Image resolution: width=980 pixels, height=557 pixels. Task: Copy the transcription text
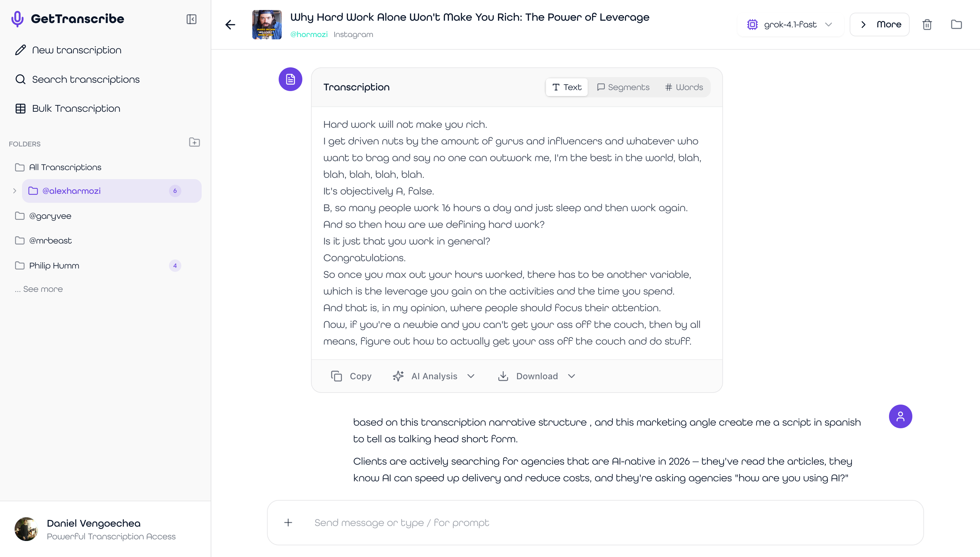[351, 376]
